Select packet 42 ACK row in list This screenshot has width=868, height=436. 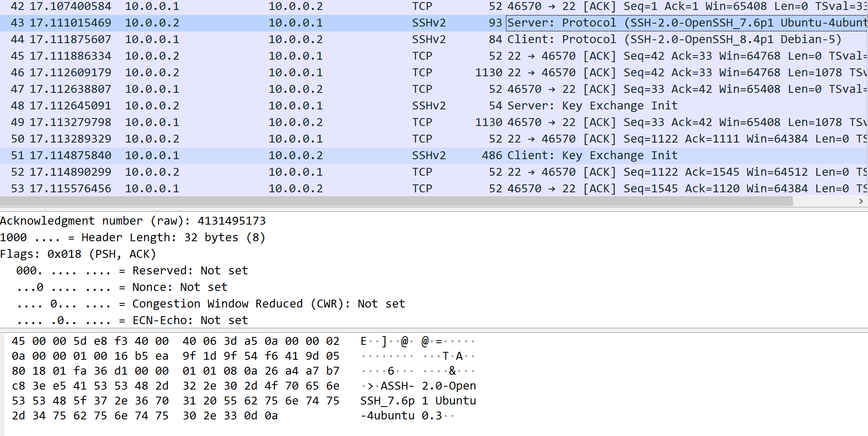pos(434,6)
